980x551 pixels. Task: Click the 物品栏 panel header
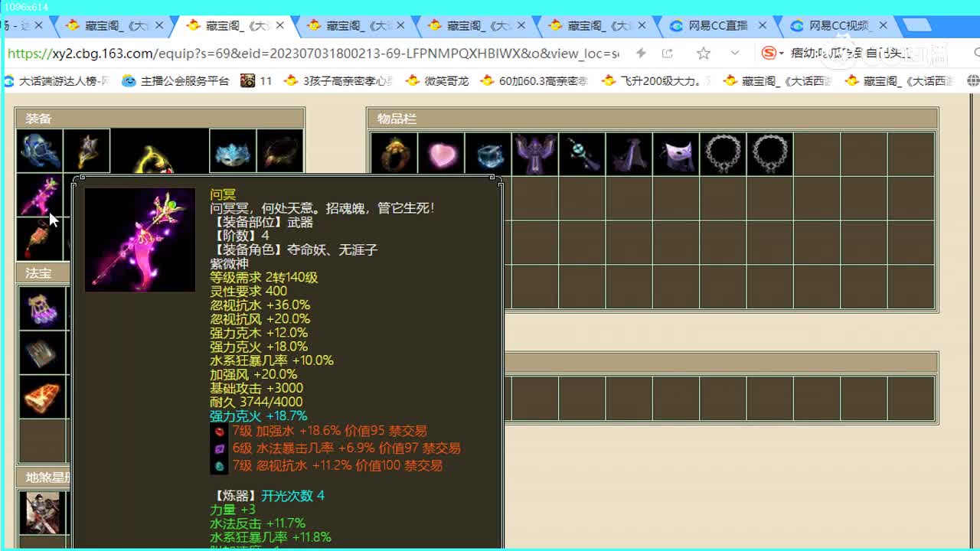pos(652,119)
